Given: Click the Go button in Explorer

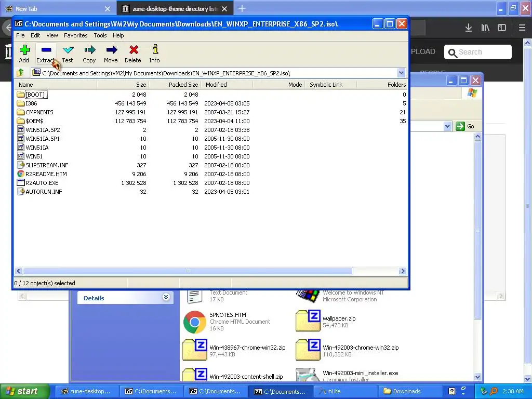Looking at the screenshot, I should 465,126.
